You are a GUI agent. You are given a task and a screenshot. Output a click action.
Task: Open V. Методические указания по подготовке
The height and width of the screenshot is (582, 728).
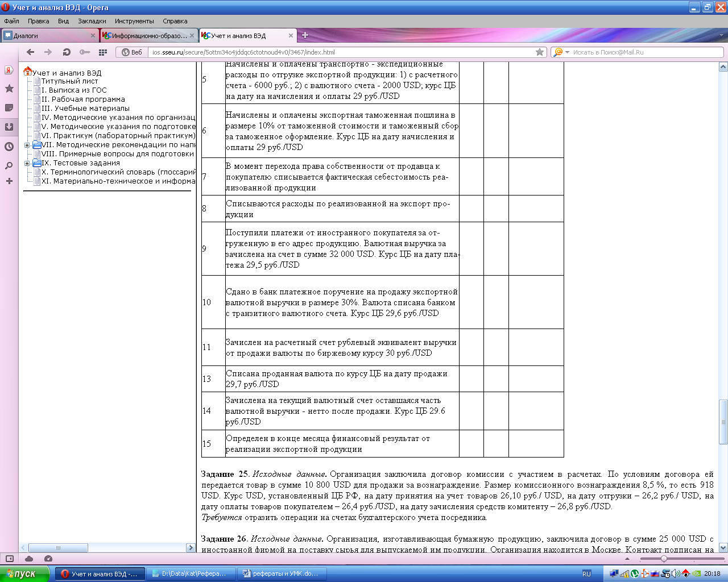click(118, 127)
